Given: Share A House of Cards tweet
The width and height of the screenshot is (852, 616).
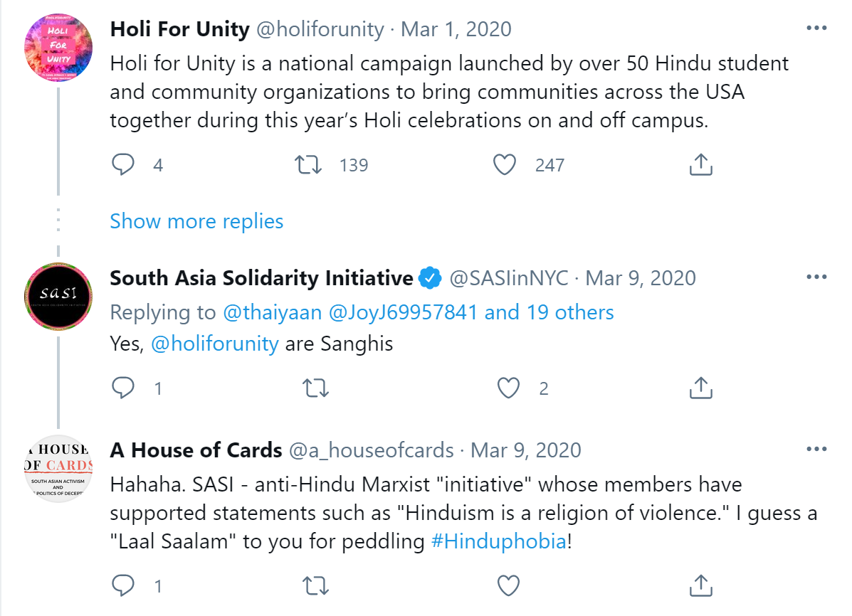Looking at the screenshot, I should [x=701, y=585].
